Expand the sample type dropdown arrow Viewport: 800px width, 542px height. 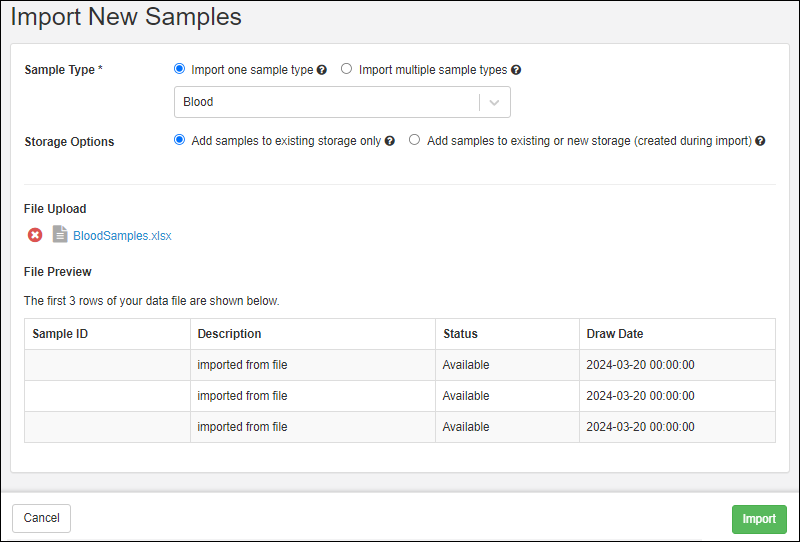click(x=494, y=102)
